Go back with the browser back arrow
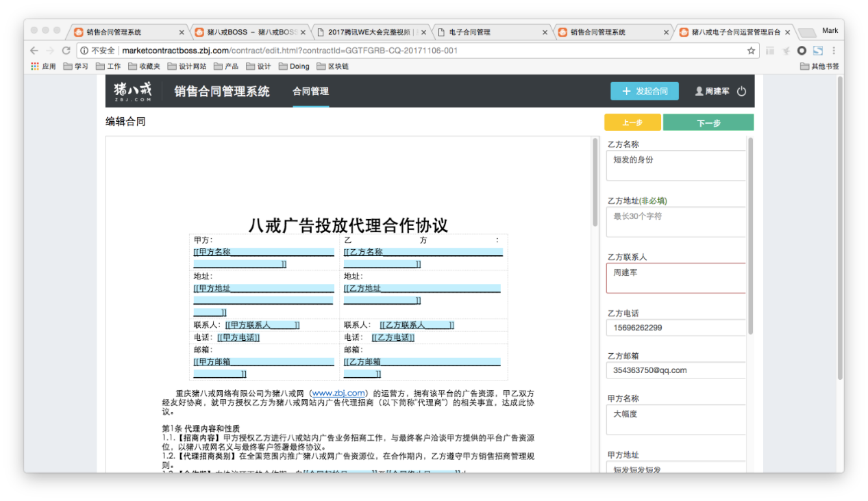The image size is (868, 501). [x=34, y=51]
